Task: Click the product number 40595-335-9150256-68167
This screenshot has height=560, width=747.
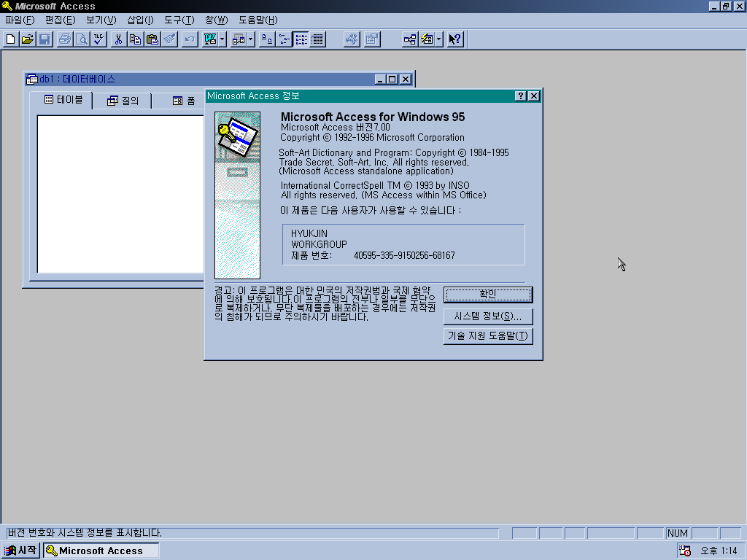Action: click(404, 255)
